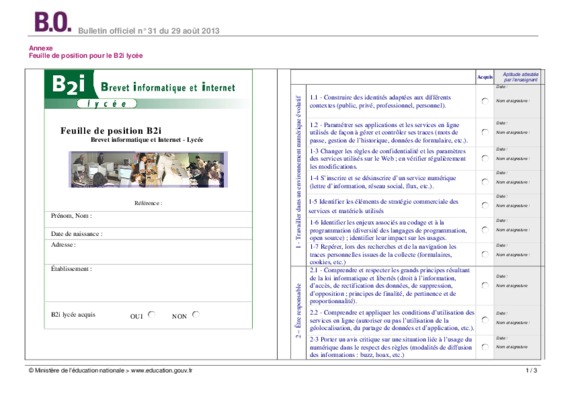Click the Date de naissance field

pos(148,234)
